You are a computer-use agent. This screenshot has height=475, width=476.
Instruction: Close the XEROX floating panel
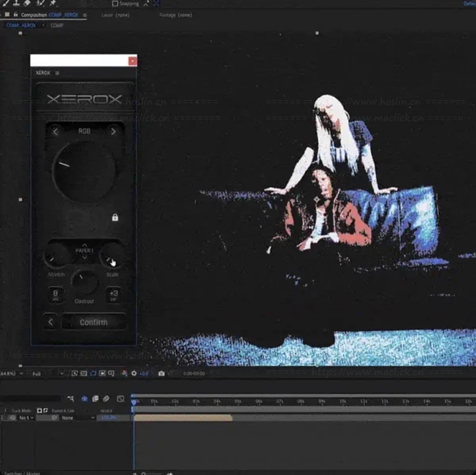[x=133, y=61]
